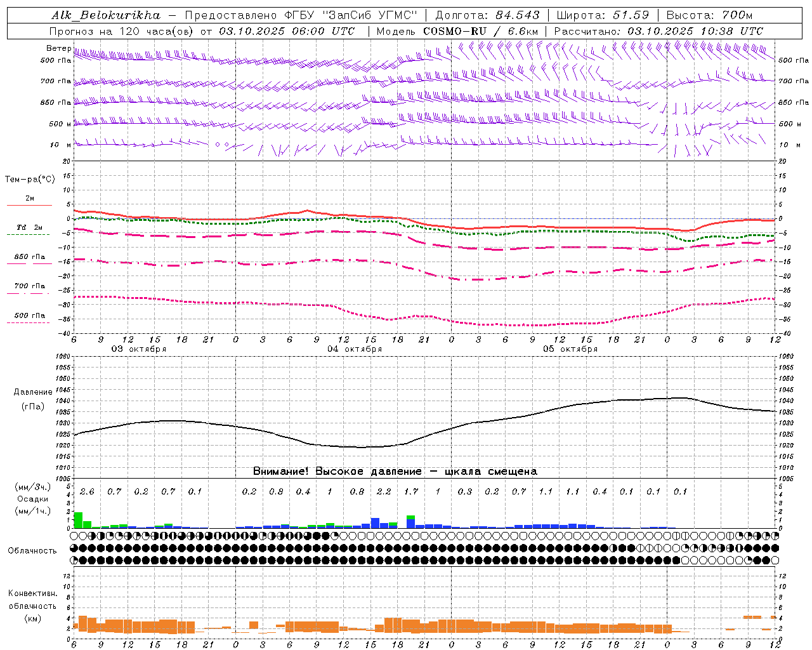The image size is (812, 650).
Task: Click the precipitation total value 2.6
Action: coord(87,492)
